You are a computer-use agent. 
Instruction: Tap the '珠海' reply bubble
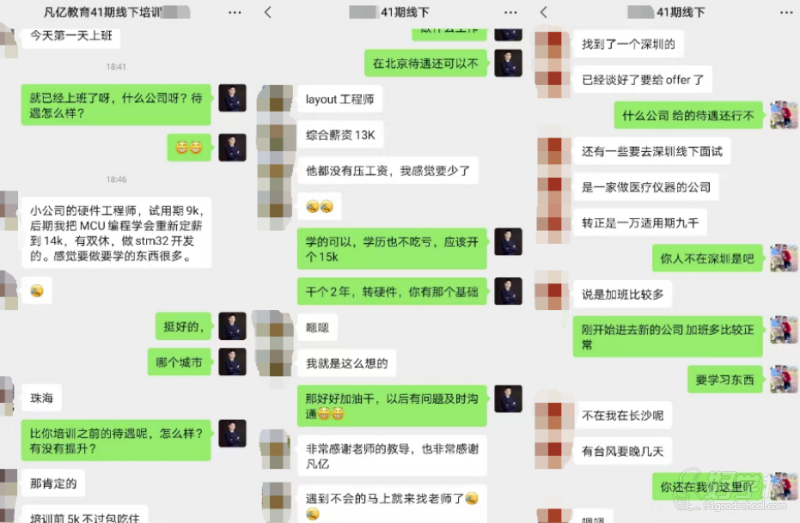[x=41, y=398]
